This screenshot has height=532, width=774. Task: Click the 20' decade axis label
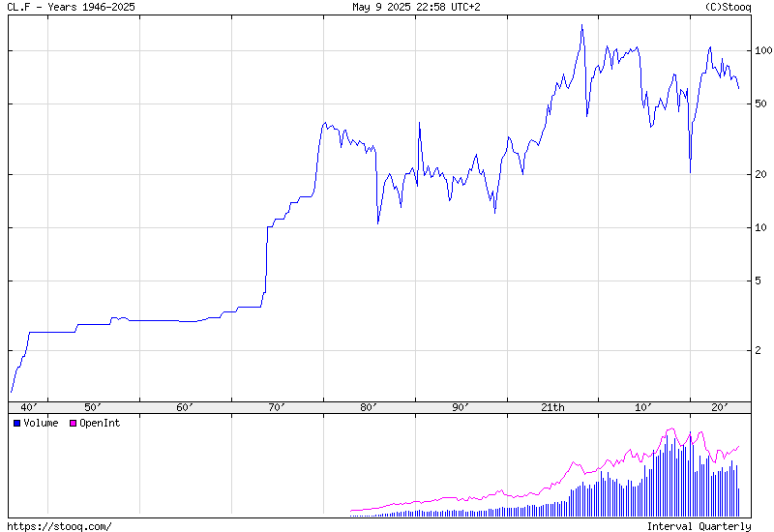720,407
